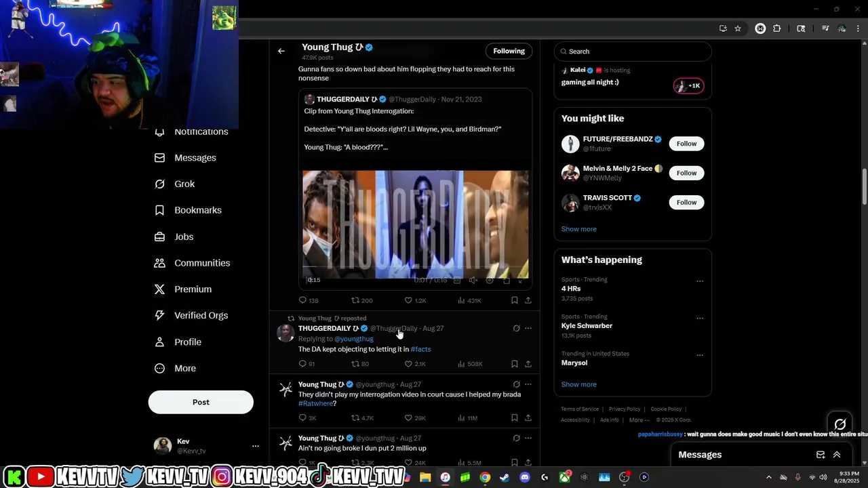Play the THUGGERDAILY interrogation video
868x488 pixels.
pos(415,224)
